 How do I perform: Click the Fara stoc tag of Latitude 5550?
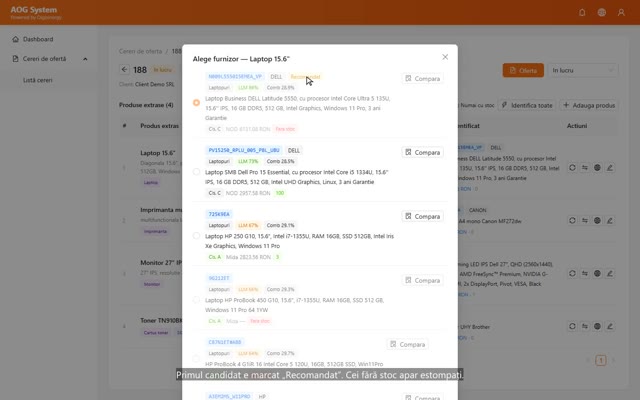point(285,129)
